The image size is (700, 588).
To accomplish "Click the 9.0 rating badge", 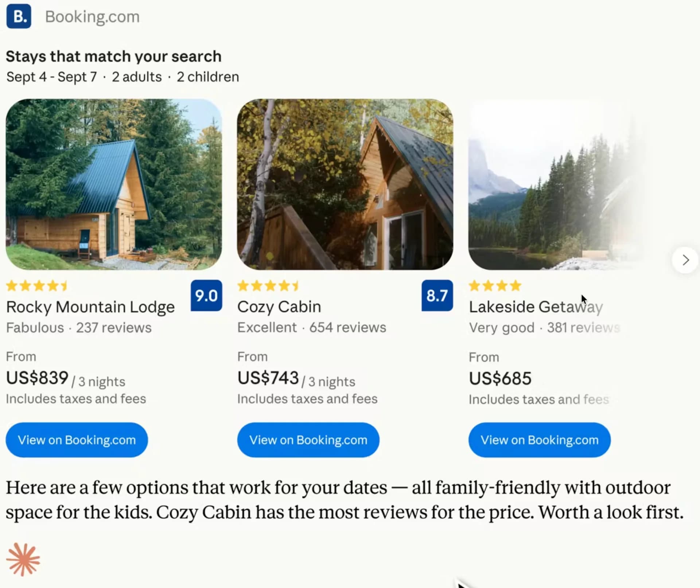I will (x=206, y=296).
